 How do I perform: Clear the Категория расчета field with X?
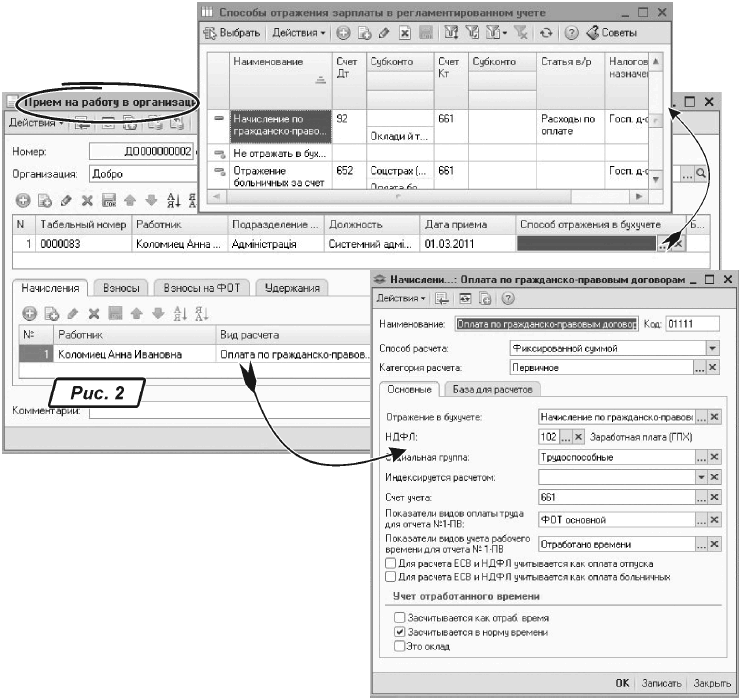point(713,367)
